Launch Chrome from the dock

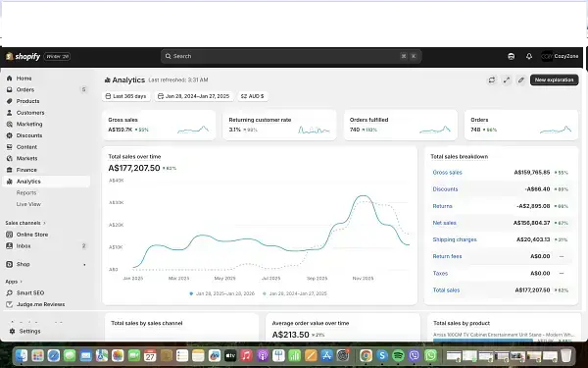point(366,355)
